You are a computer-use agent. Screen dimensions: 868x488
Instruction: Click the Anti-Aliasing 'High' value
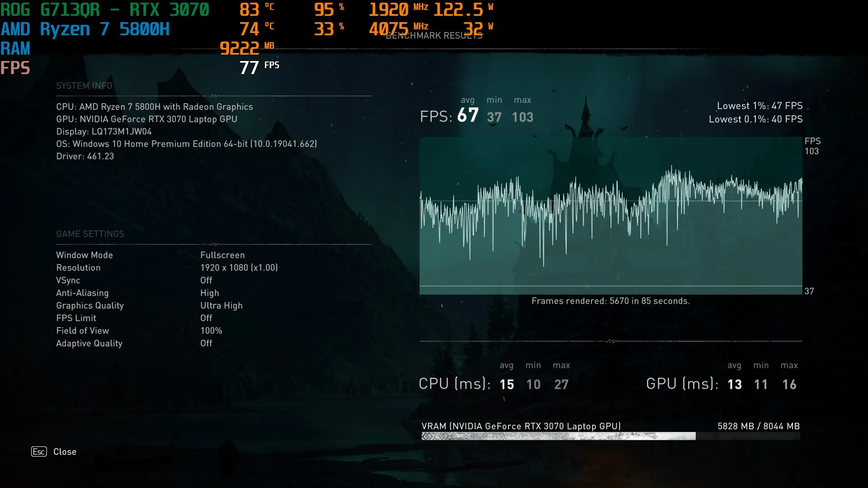pyautogui.click(x=210, y=293)
